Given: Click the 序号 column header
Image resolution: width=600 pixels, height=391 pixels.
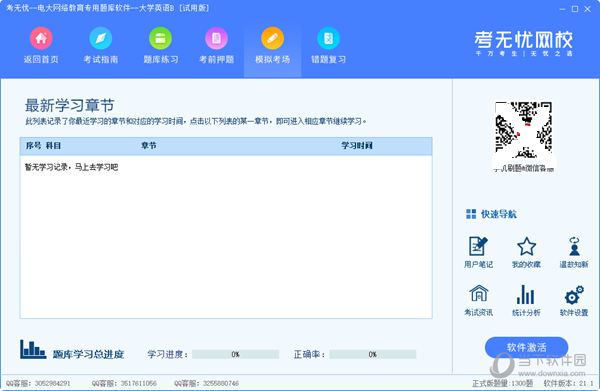Looking at the screenshot, I should [33, 146].
